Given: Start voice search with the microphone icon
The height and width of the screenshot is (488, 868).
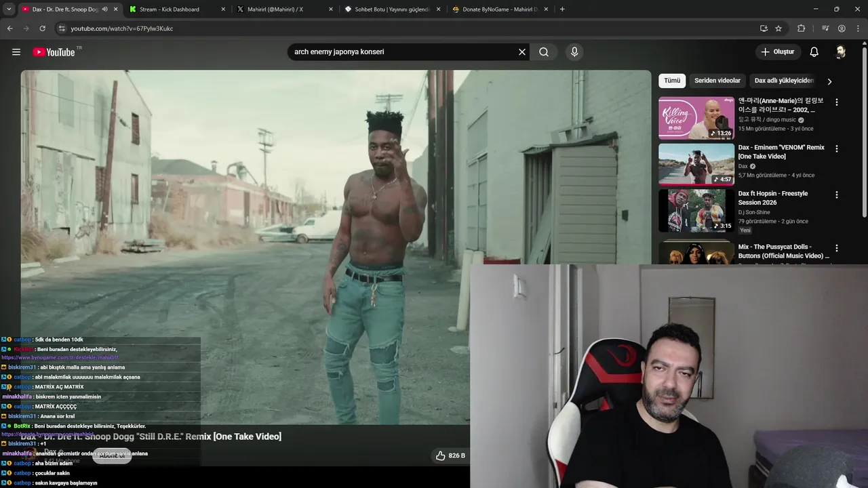Looking at the screenshot, I should click(x=574, y=52).
